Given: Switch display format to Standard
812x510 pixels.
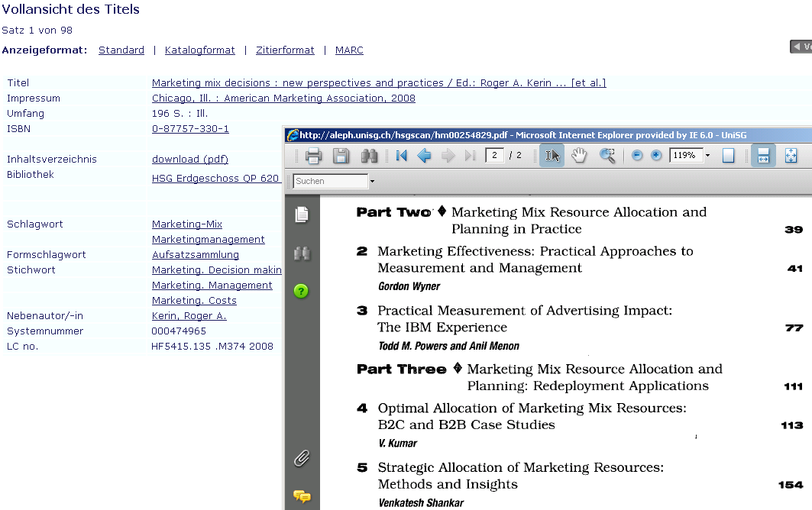Looking at the screenshot, I should 121,50.
